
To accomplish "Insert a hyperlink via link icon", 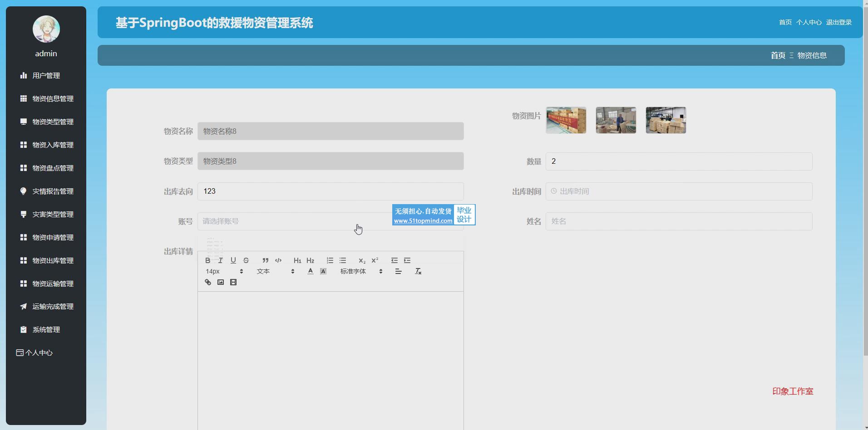I will (208, 282).
